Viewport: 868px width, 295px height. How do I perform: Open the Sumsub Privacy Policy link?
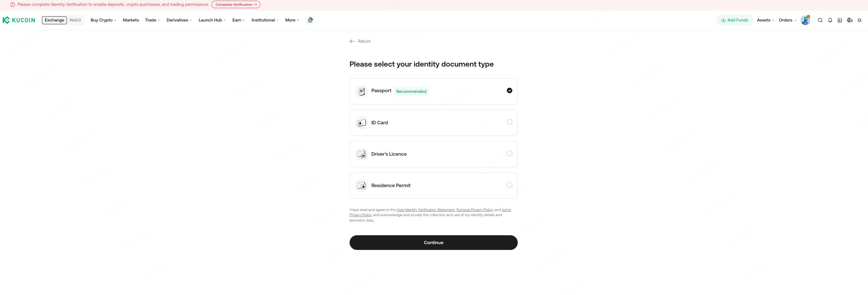(474, 210)
